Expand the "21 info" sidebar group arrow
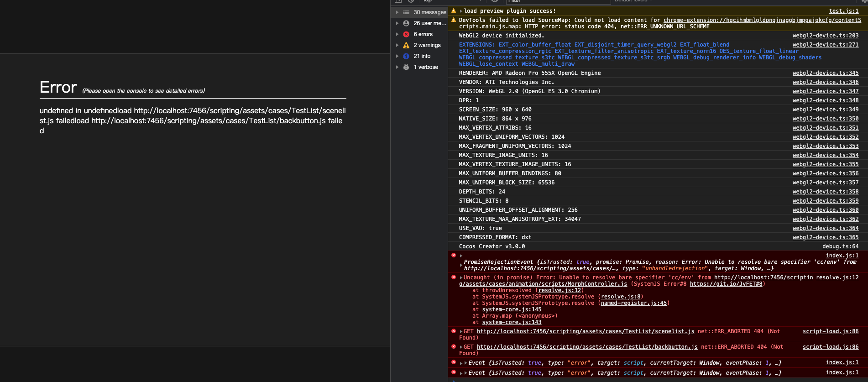The height and width of the screenshot is (382, 868). [397, 56]
